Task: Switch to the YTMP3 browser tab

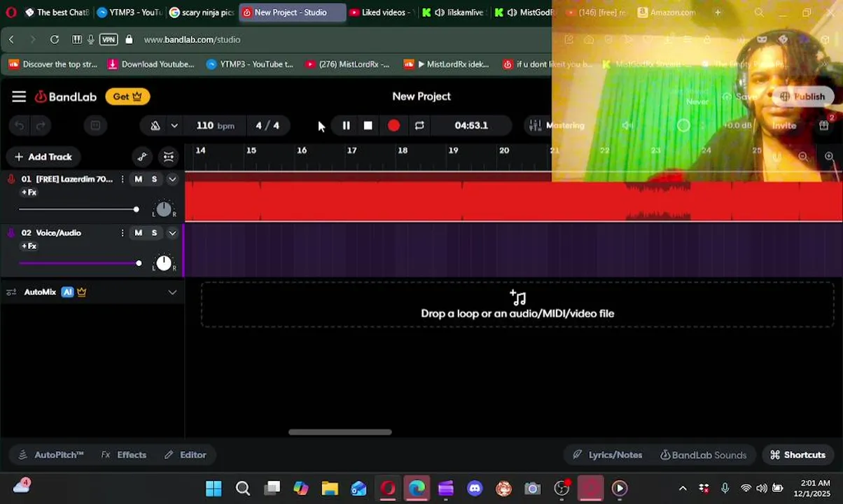Action: (129, 13)
